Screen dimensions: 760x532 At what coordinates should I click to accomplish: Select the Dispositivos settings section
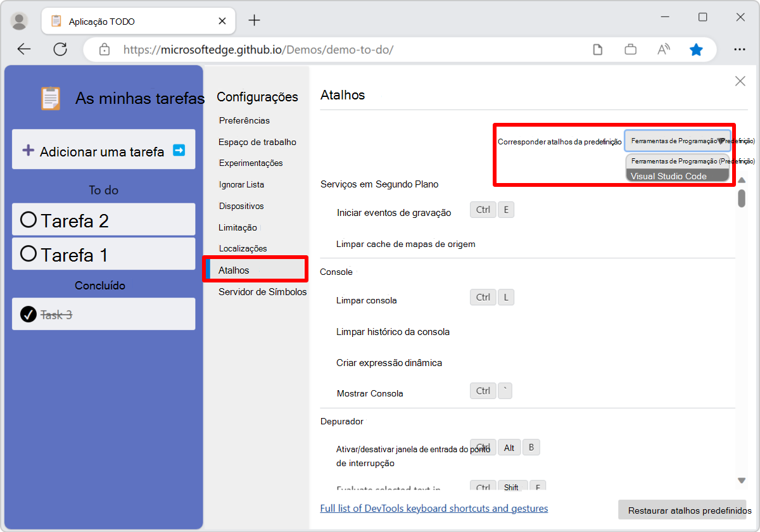coord(240,206)
